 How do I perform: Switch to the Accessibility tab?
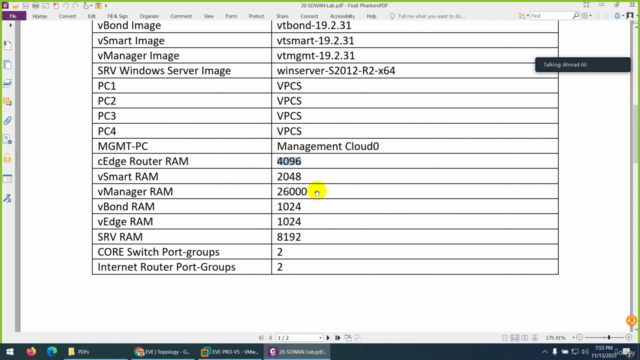tap(342, 16)
